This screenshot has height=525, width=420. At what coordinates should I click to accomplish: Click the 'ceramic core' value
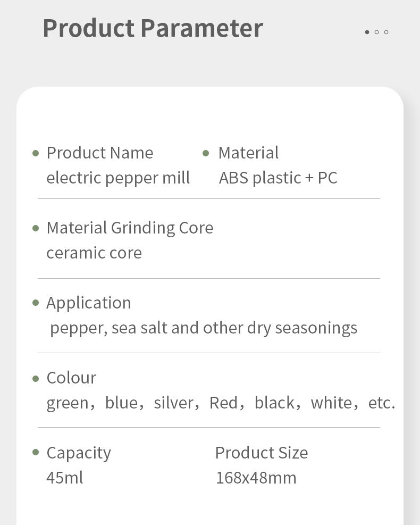94,253
